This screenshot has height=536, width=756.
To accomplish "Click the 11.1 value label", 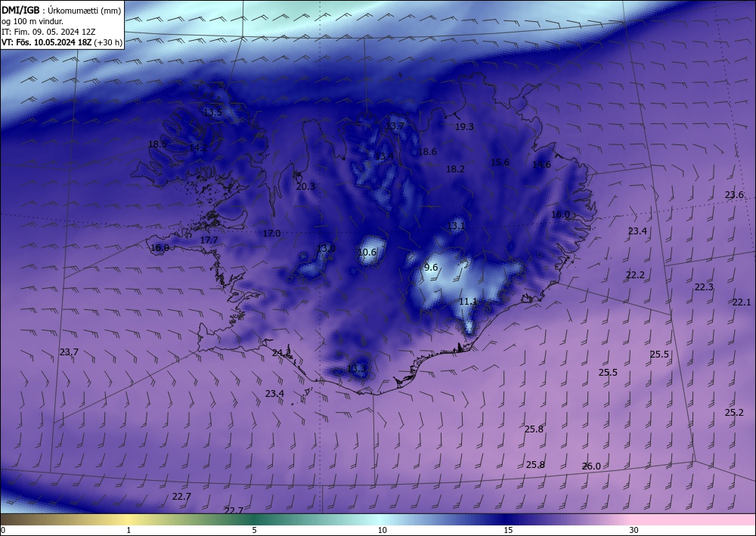I will (468, 301).
